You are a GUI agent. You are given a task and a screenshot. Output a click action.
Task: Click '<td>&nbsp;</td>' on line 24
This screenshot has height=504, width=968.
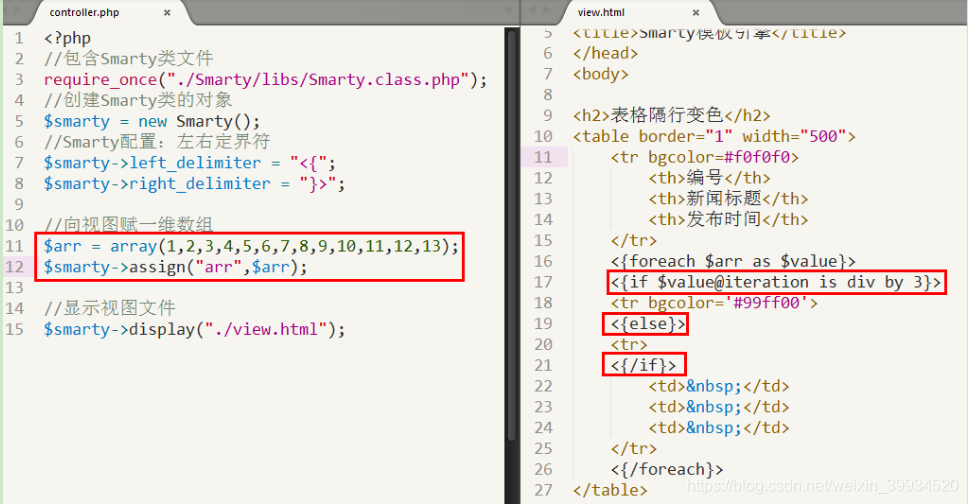719,428
